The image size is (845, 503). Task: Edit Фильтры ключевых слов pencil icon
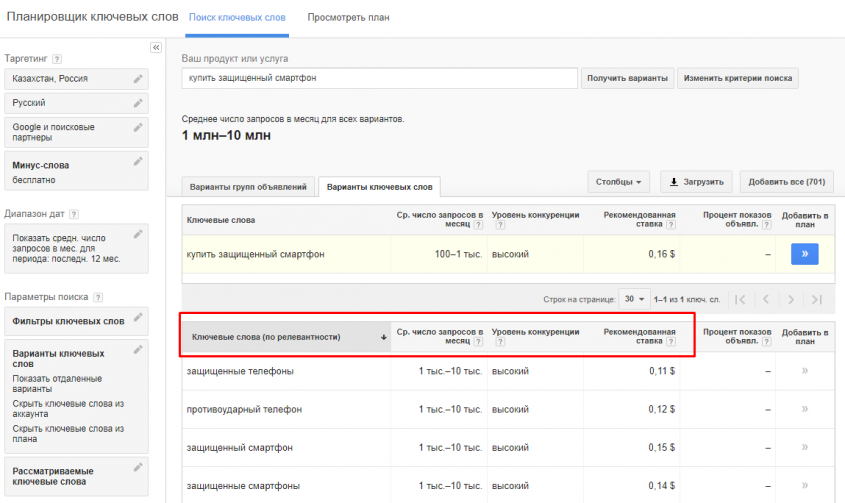138,317
